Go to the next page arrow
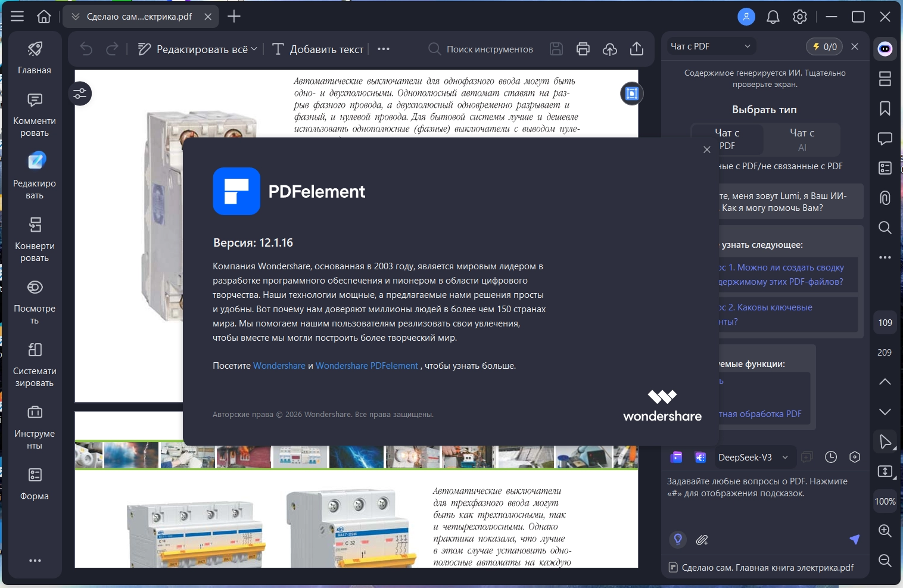Viewport: 903px width, 588px height. (885, 412)
